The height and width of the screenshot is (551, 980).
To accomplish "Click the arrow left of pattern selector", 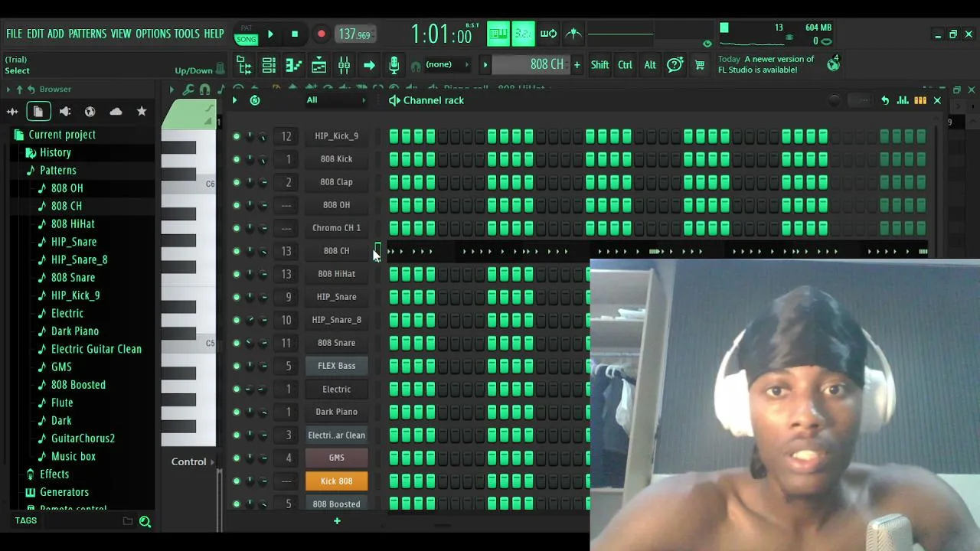I will tap(485, 65).
